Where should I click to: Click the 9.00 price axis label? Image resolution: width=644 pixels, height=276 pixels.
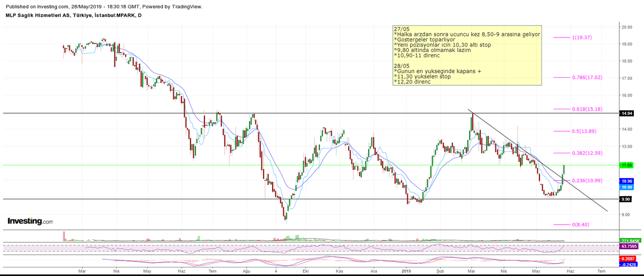(627, 215)
